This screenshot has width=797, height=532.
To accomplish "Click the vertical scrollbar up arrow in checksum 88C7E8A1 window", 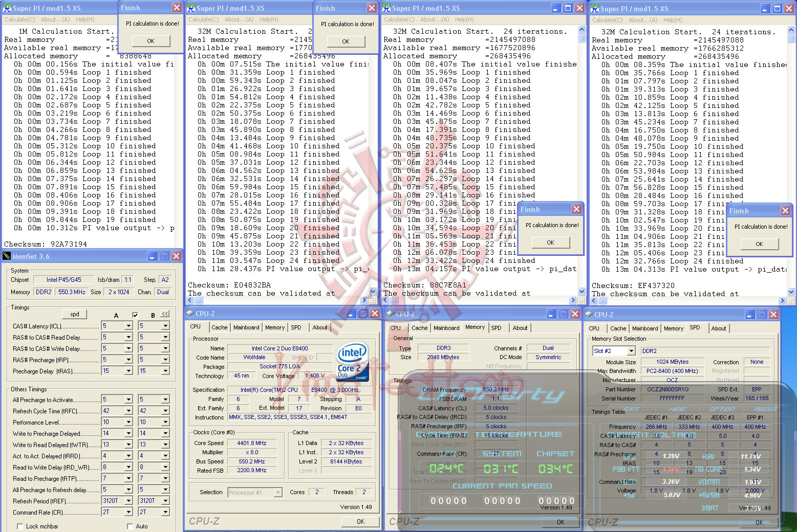I will tap(581, 31).
